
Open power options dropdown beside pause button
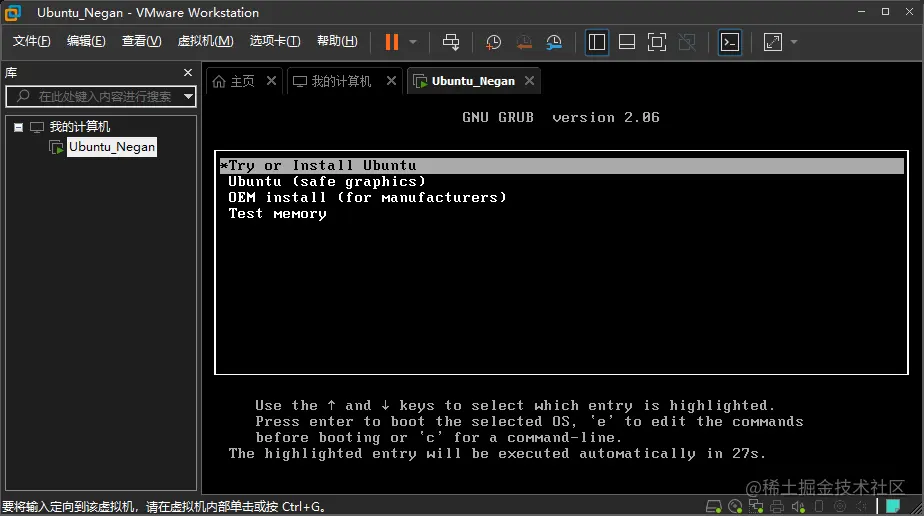coord(413,42)
